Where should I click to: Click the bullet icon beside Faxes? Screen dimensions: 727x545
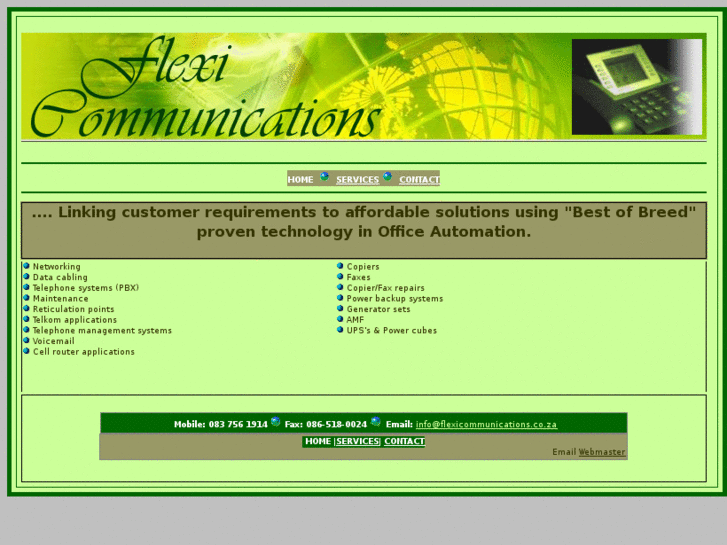[340, 276]
